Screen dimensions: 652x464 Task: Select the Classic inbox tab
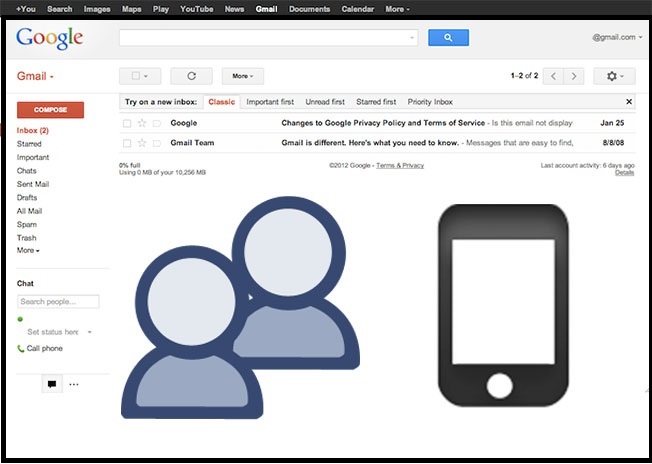[222, 102]
